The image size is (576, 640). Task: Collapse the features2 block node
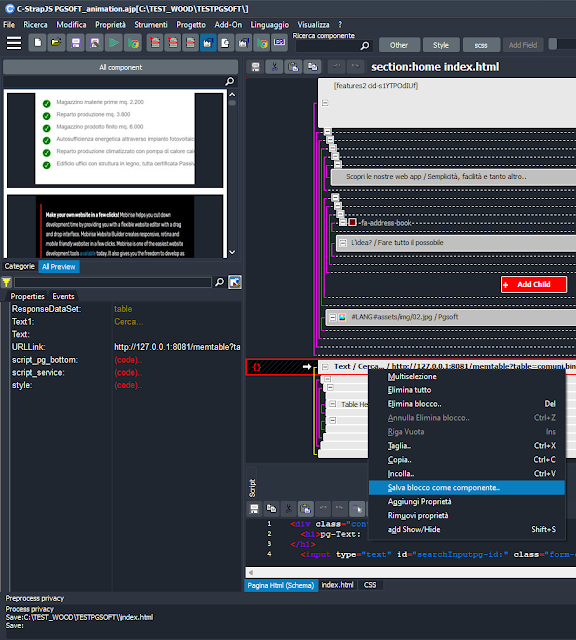click(325, 103)
